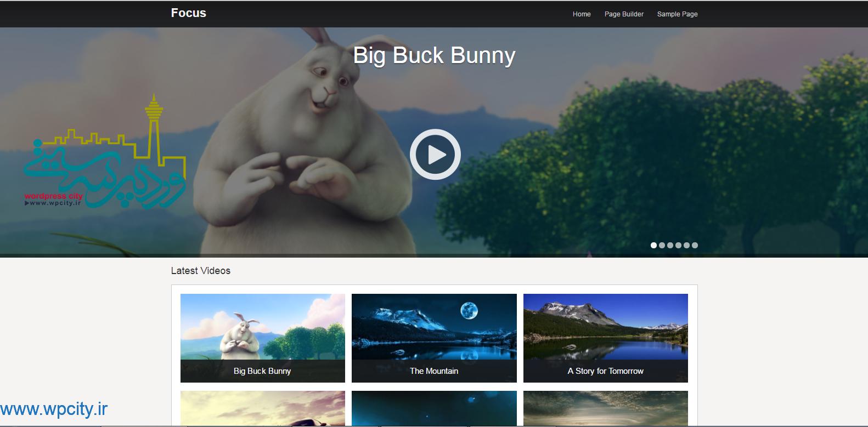This screenshot has height=427, width=868.
Task: Select the first slider pagination dot
Action: (653, 245)
